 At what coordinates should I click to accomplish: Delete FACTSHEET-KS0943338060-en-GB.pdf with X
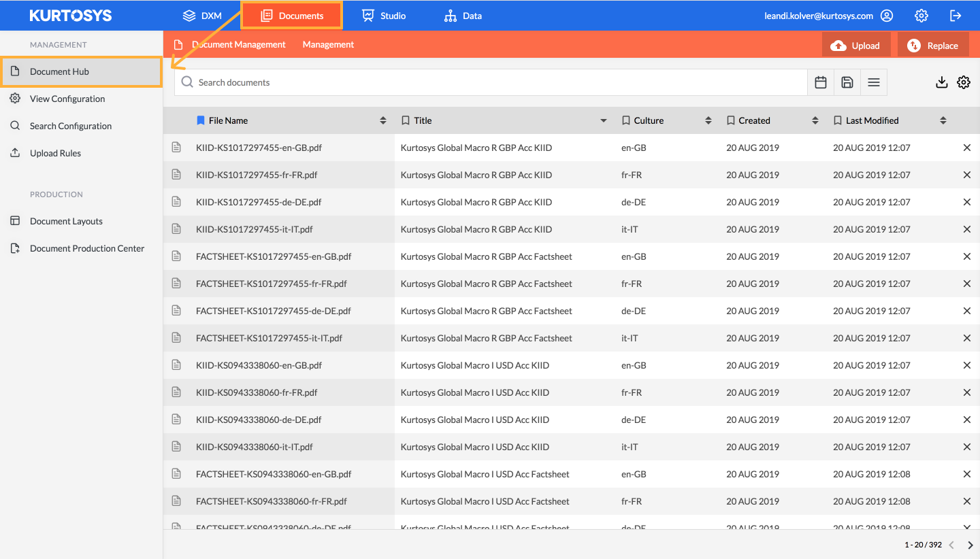pyautogui.click(x=967, y=474)
